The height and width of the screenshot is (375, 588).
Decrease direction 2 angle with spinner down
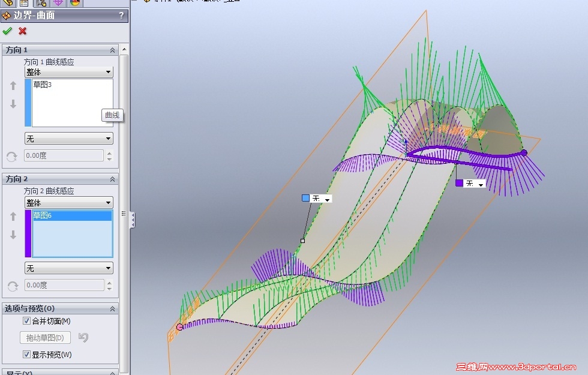point(109,289)
